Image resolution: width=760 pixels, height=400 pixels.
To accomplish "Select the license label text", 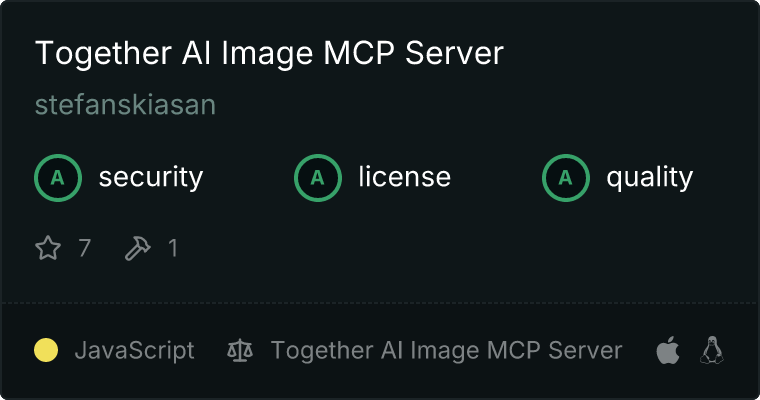I will point(405,176).
